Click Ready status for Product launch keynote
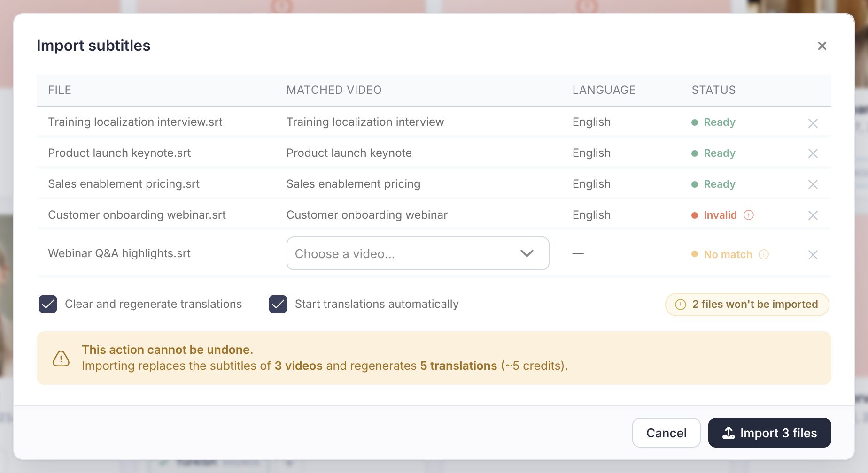This screenshot has width=868, height=473. [719, 153]
